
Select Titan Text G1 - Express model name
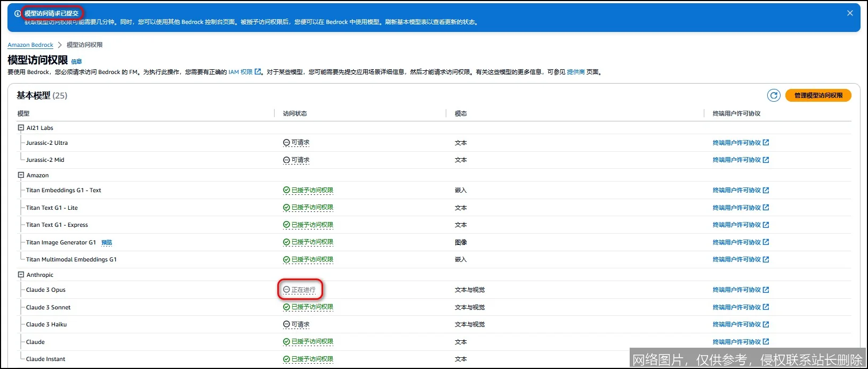57,225
